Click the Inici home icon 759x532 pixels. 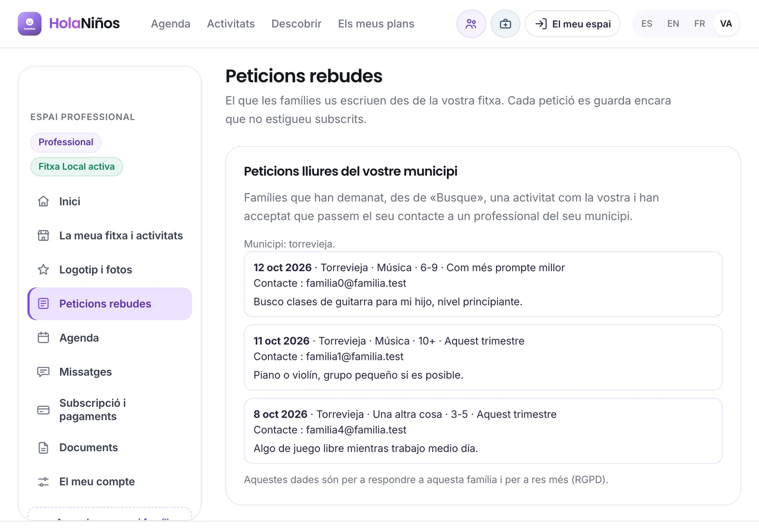[43, 202]
